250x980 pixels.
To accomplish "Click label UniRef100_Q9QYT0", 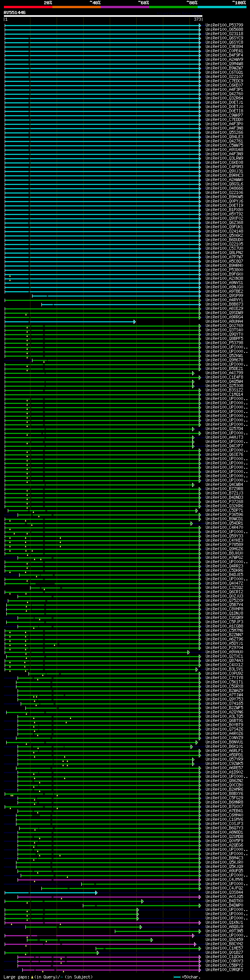I will 224,334.
